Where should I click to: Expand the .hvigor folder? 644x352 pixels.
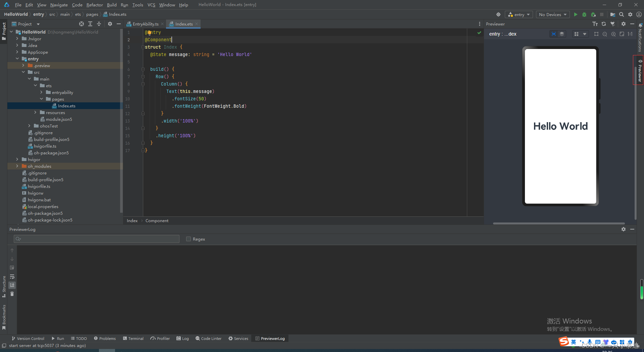[17, 39]
